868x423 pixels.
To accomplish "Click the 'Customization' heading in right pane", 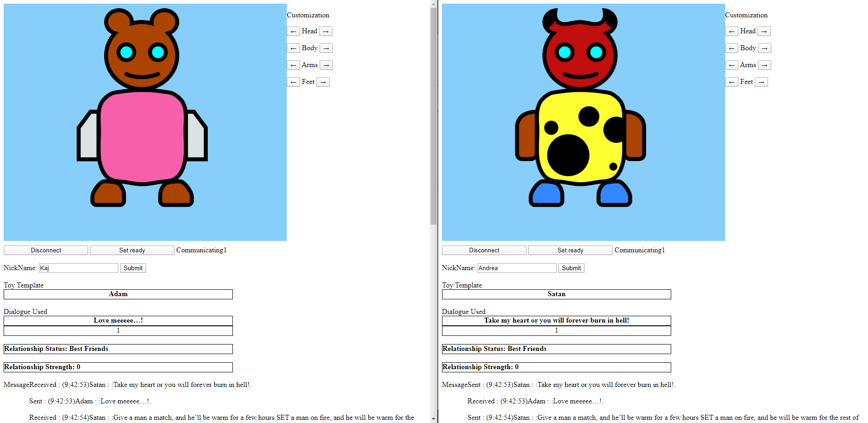I will point(746,16).
